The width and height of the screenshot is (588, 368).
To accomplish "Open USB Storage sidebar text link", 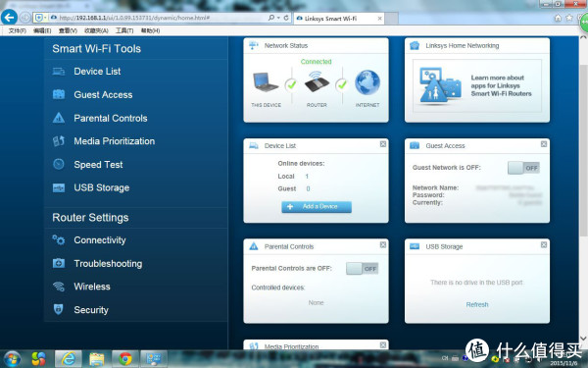I will click(102, 187).
